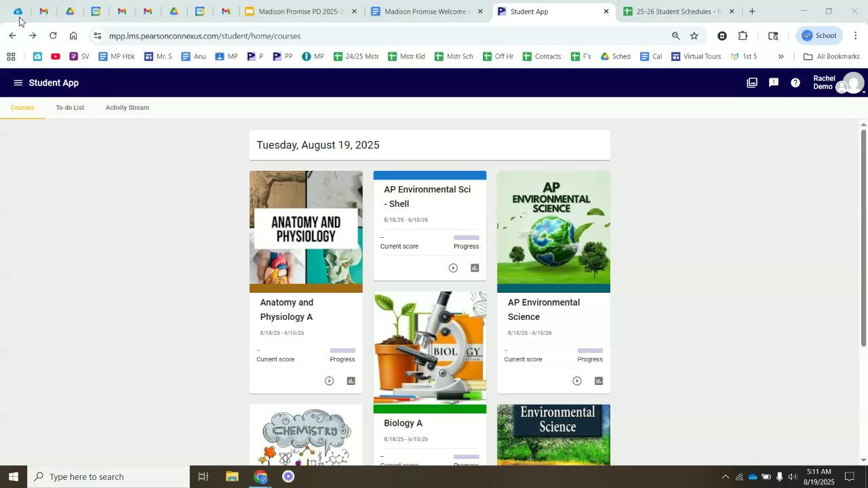Click AP Environmental Sci - Shell progress bar

coord(466,238)
